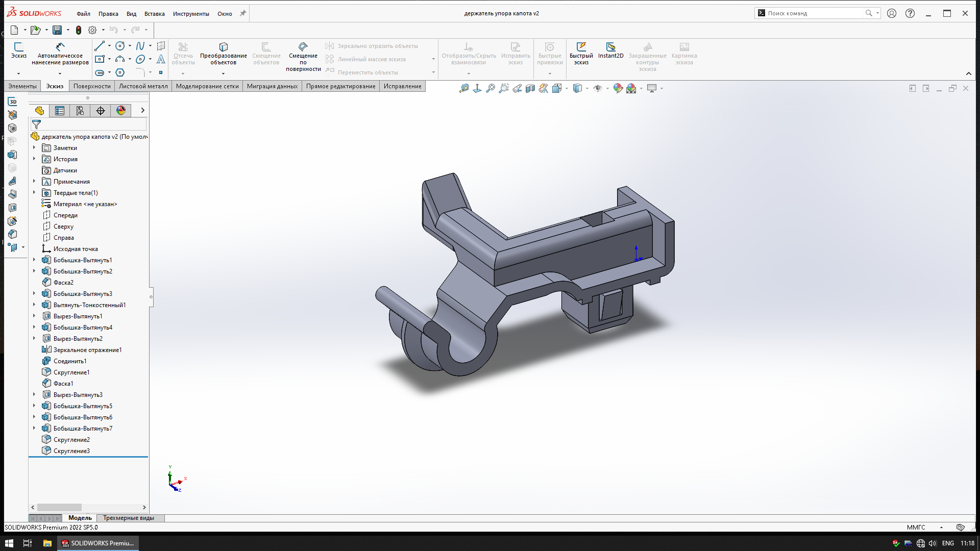Open the PropertyManager tab
Screen dimensions: 980x551
pyautogui.click(x=60, y=111)
